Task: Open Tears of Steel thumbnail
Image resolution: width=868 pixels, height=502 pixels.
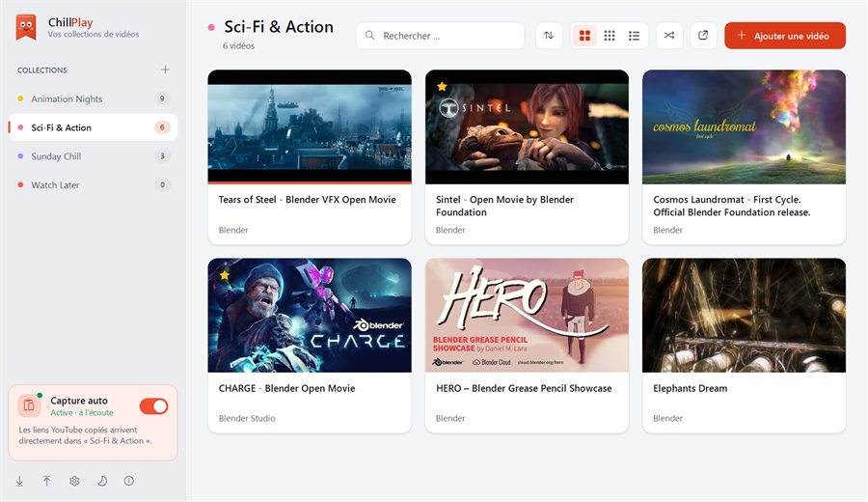Action: (310, 126)
